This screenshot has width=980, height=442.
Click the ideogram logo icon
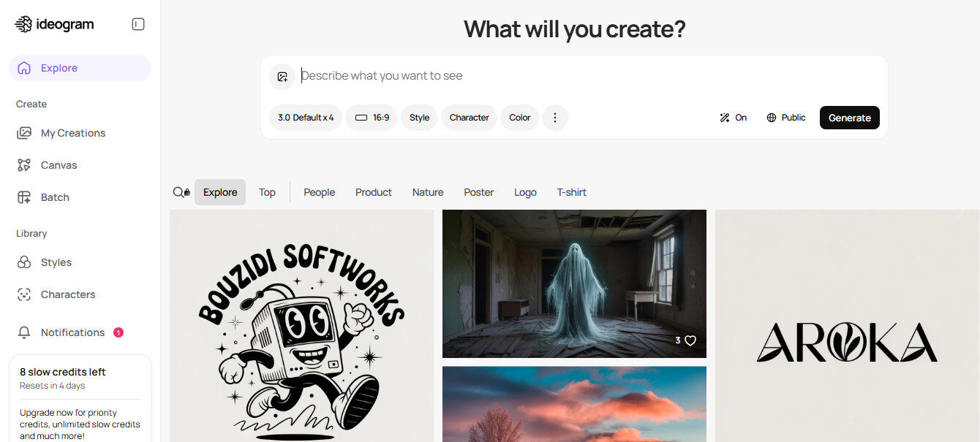pyautogui.click(x=23, y=24)
